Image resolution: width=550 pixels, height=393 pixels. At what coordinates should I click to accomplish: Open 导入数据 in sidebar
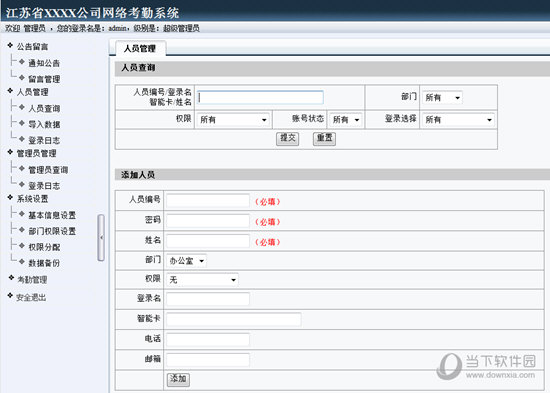coord(44,124)
